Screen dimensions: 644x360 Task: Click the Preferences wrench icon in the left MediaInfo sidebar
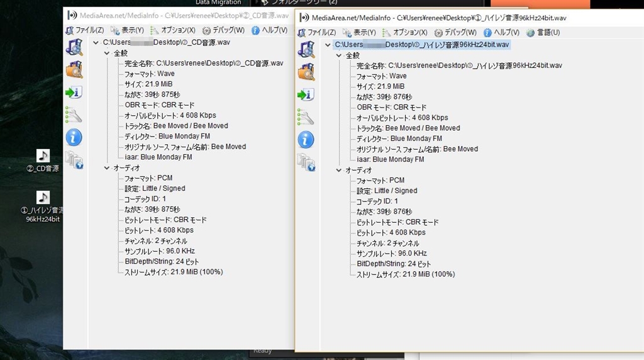coord(74,115)
